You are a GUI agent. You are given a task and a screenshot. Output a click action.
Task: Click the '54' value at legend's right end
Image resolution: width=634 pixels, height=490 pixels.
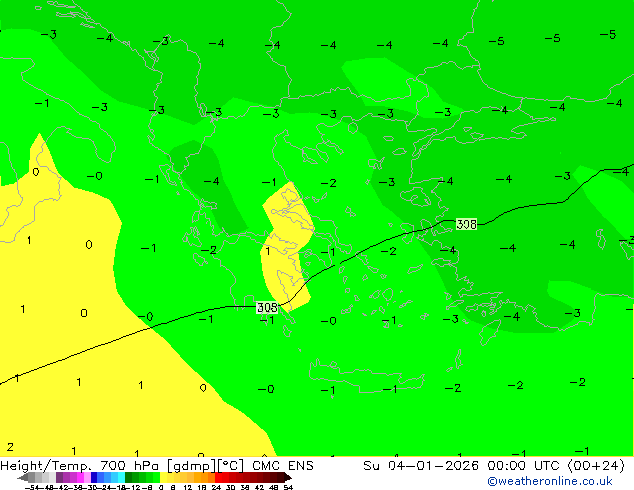click(x=288, y=488)
